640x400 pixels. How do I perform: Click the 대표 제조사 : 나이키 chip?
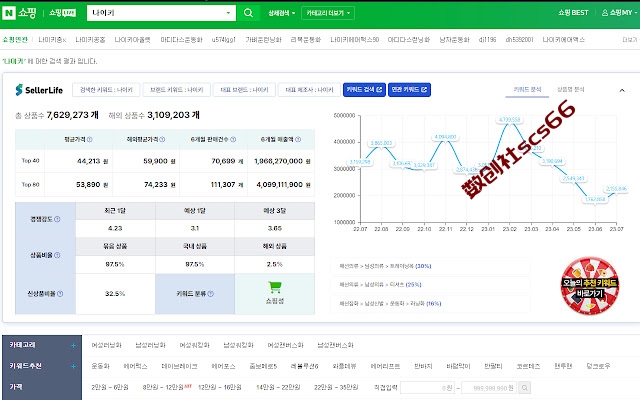click(309, 90)
